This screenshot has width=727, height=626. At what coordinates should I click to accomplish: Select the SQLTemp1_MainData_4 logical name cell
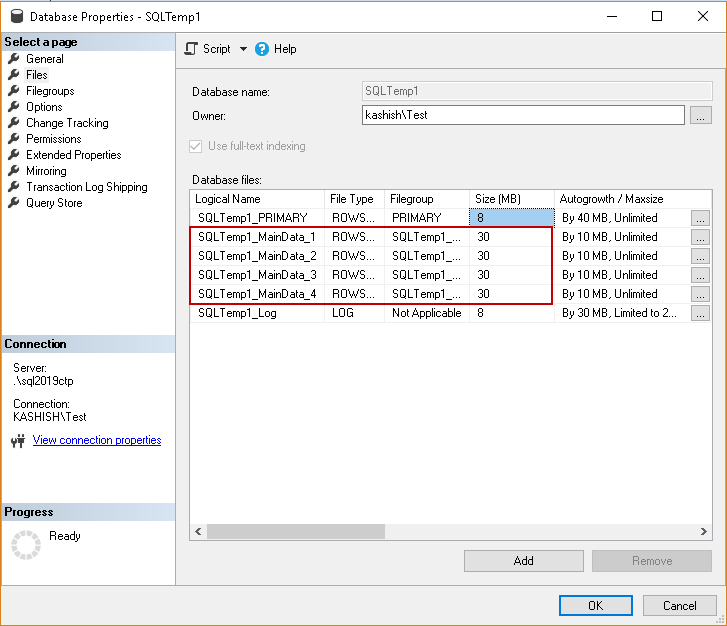pyautogui.click(x=257, y=294)
